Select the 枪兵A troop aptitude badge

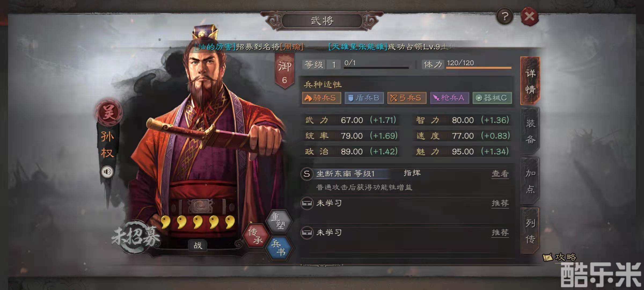[x=449, y=98]
